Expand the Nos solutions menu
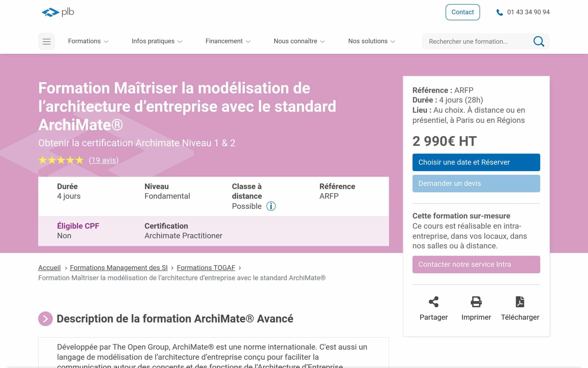 click(372, 41)
